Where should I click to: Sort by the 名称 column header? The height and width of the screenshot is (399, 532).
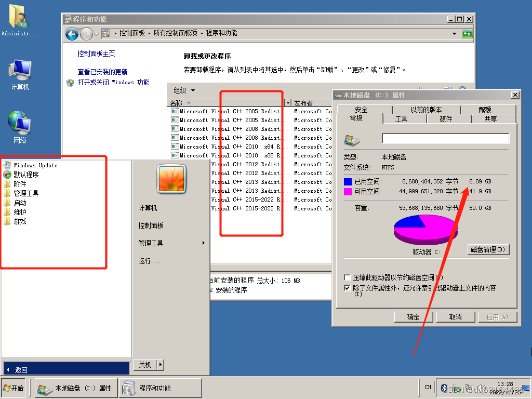[227, 103]
